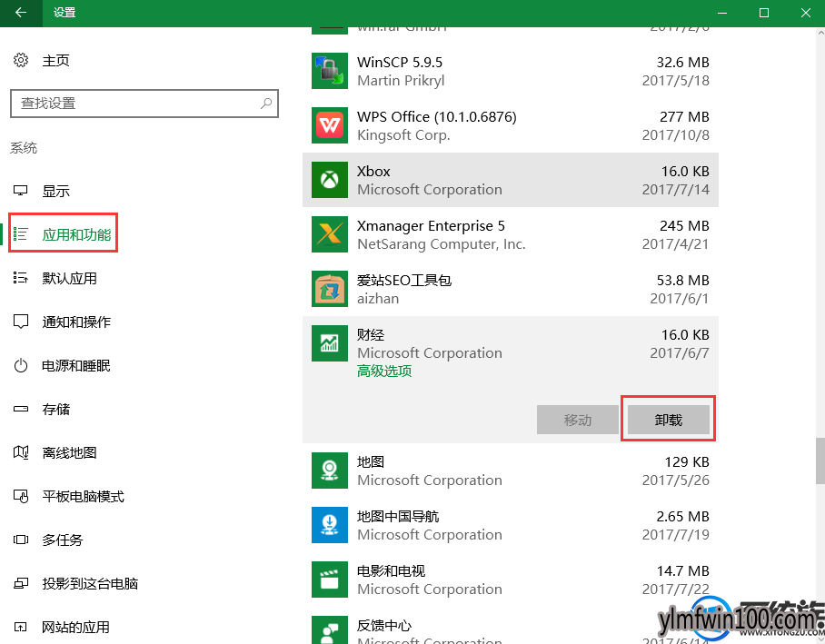Open 网站的应用 settings page
This screenshot has width=825, height=644.
76,628
